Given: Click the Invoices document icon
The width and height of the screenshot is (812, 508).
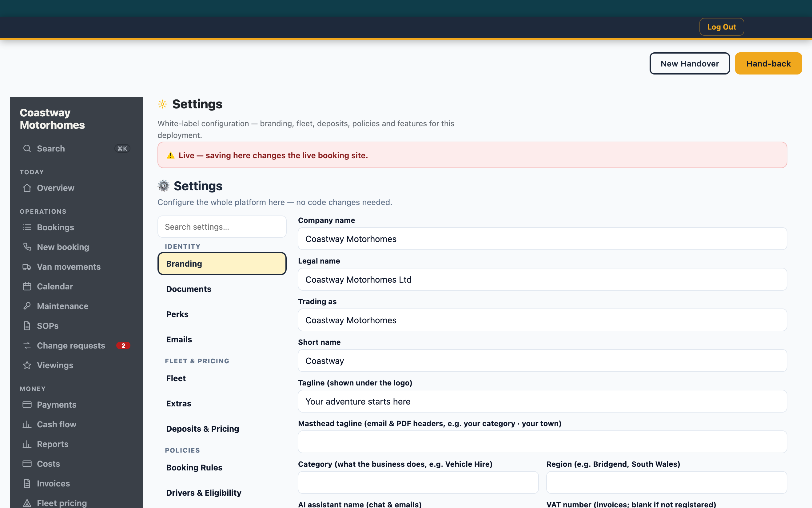Looking at the screenshot, I should tap(27, 483).
